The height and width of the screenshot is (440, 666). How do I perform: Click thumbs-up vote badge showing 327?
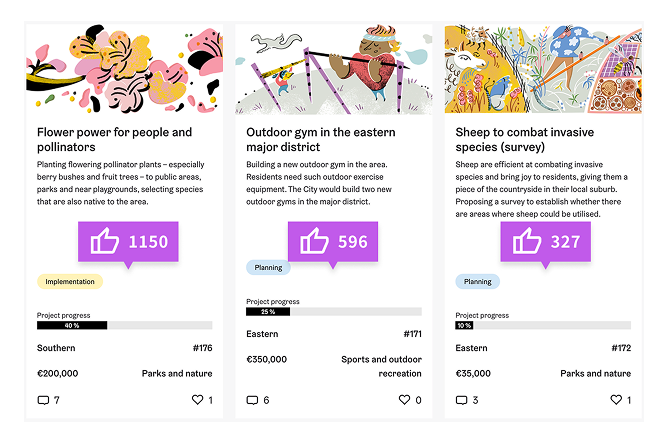pyautogui.click(x=546, y=242)
